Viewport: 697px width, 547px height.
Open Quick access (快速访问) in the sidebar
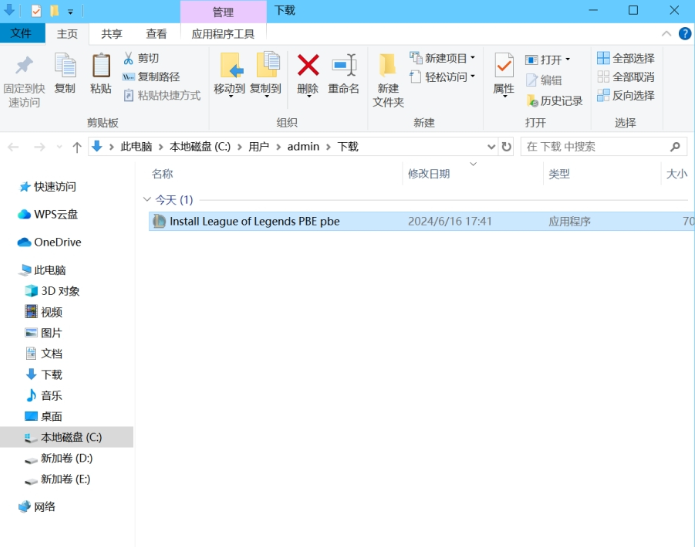tap(48, 187)
